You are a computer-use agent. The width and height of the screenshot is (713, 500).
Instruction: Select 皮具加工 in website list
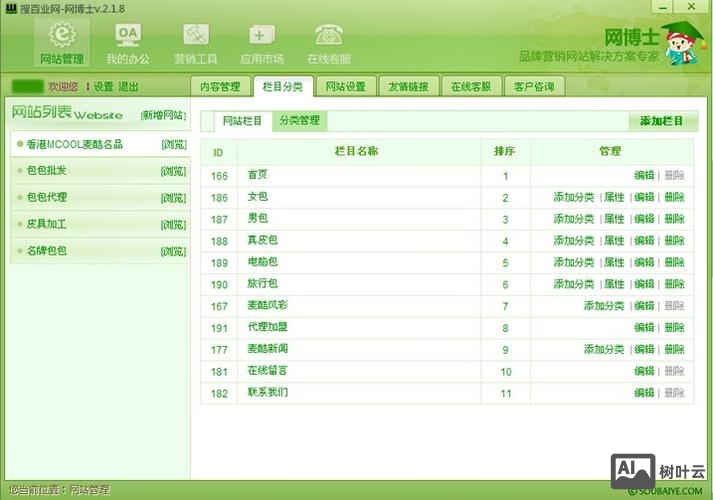coord(46,224)
